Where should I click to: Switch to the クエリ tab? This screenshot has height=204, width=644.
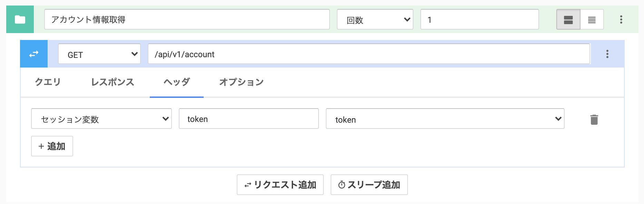(48, 82)
